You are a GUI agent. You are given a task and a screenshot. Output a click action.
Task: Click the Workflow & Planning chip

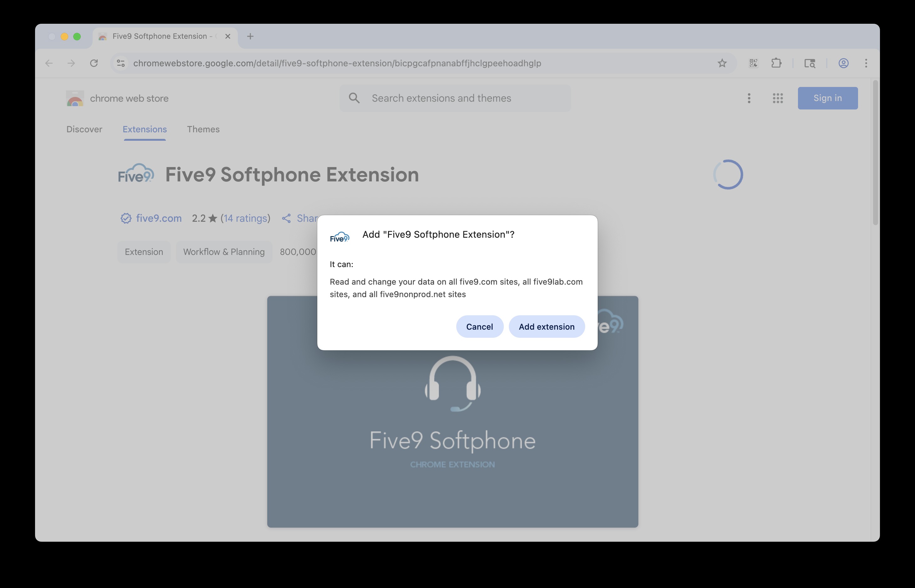(x=224, y=252)
